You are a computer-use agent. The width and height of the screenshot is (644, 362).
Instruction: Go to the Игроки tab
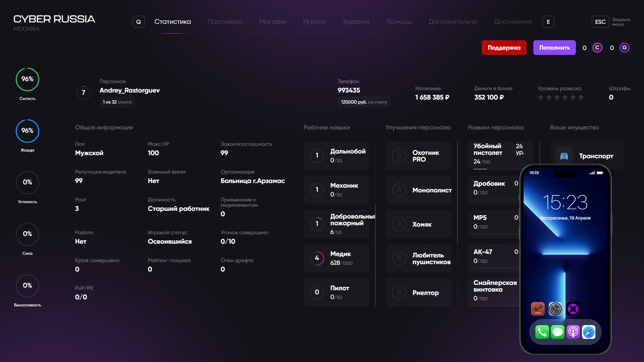(314, 22)
